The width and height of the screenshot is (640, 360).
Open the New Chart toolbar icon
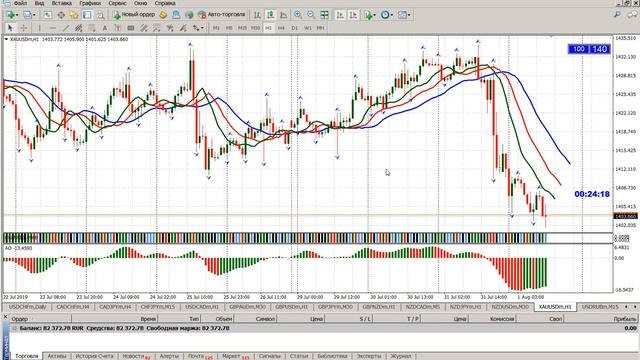10,15
